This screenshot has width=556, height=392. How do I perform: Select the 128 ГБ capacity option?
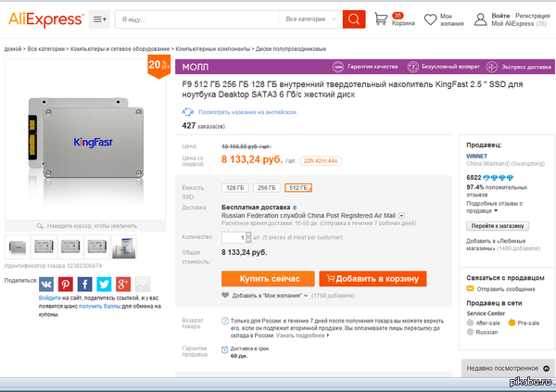[235, 188]
